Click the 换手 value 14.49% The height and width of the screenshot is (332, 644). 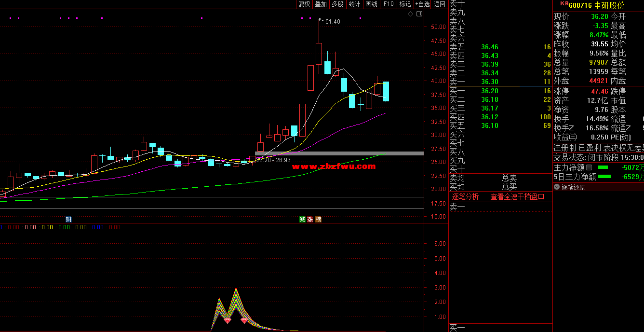597,119
